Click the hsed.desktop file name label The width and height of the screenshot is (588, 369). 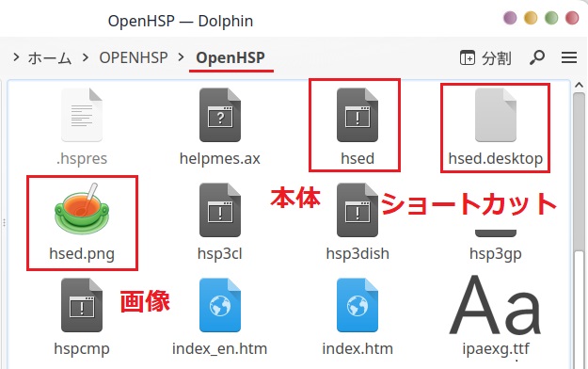tap(496, 159)
